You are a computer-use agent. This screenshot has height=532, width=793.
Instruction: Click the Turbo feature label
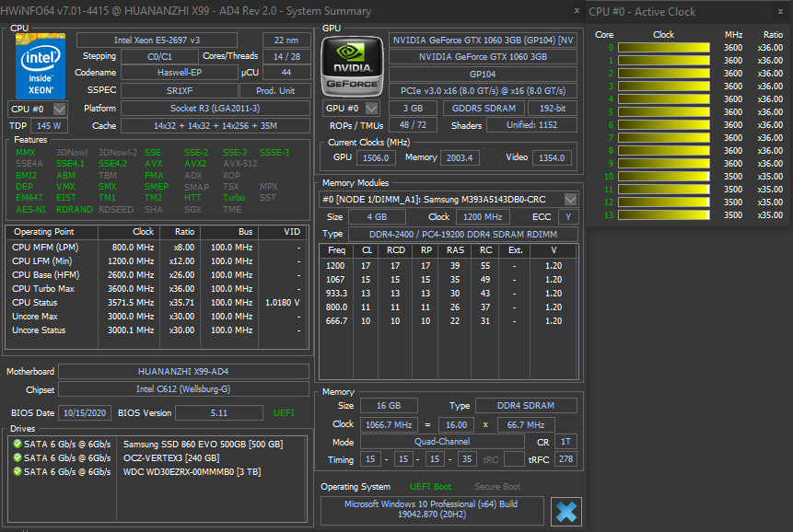(234, 198)
